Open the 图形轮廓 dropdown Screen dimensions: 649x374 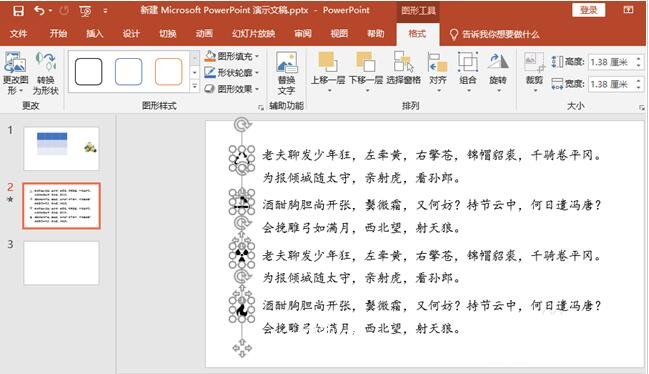pyautogui.click(x=232, y=72)
